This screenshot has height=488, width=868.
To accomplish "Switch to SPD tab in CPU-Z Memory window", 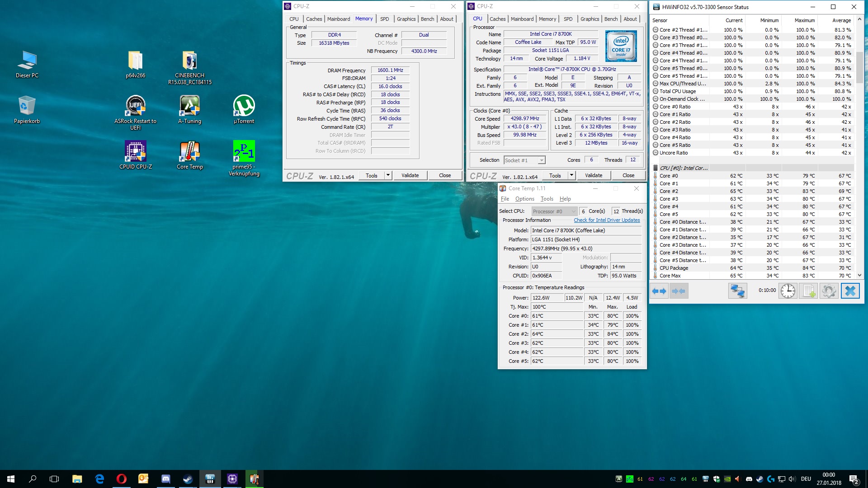I will pos(384,19).
